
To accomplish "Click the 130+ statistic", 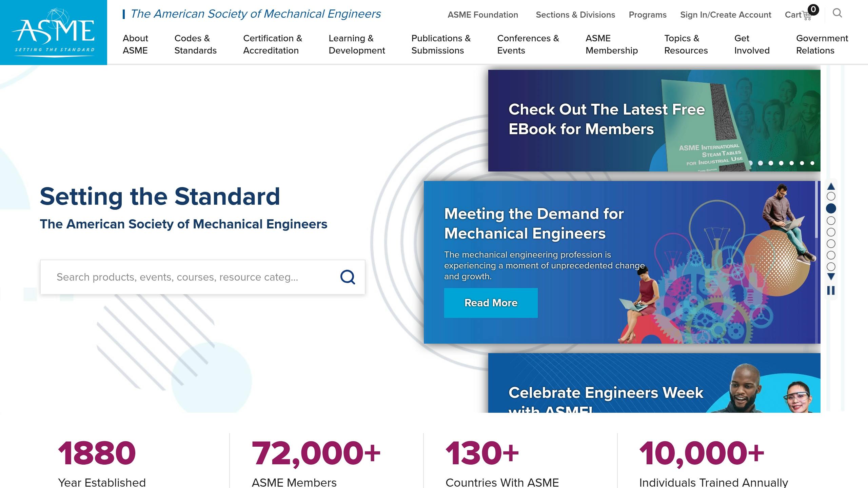I will (x=482, y=453).
